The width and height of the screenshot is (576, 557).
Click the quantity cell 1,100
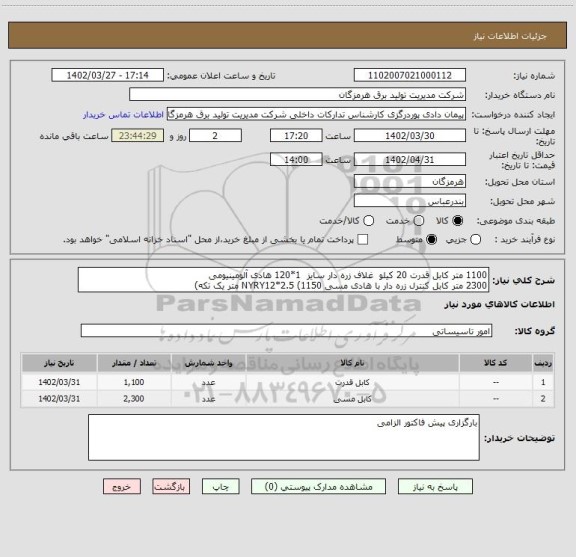[x=134, y=382]
